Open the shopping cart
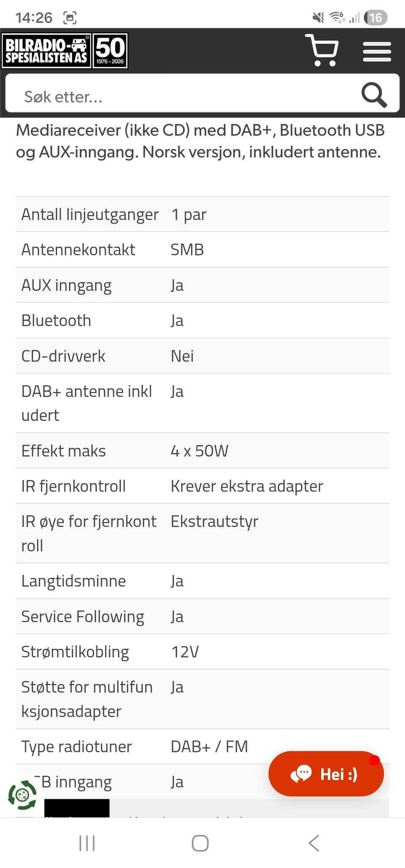Viewport: 405px width, 868px height. pyautogui.click(x=322, y=51)
